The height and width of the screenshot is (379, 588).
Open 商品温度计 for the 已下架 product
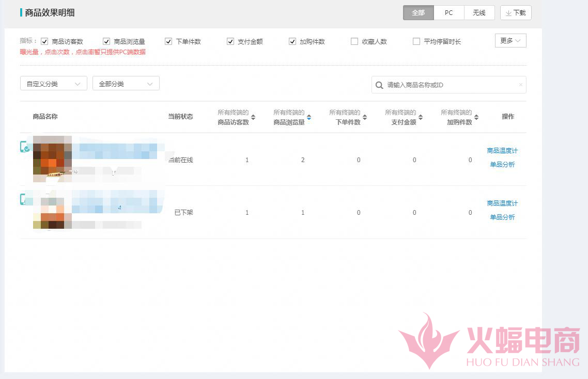[x=502, y=203]
